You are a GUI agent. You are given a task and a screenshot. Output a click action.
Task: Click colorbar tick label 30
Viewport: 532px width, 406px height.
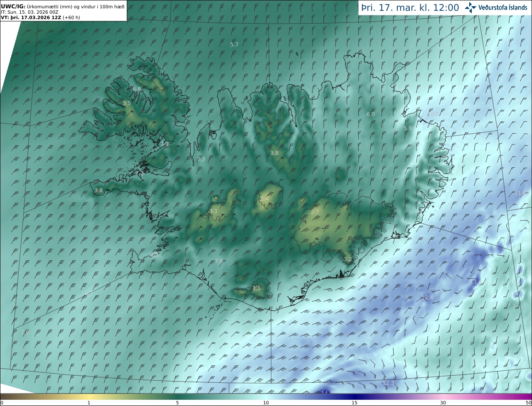443,403
